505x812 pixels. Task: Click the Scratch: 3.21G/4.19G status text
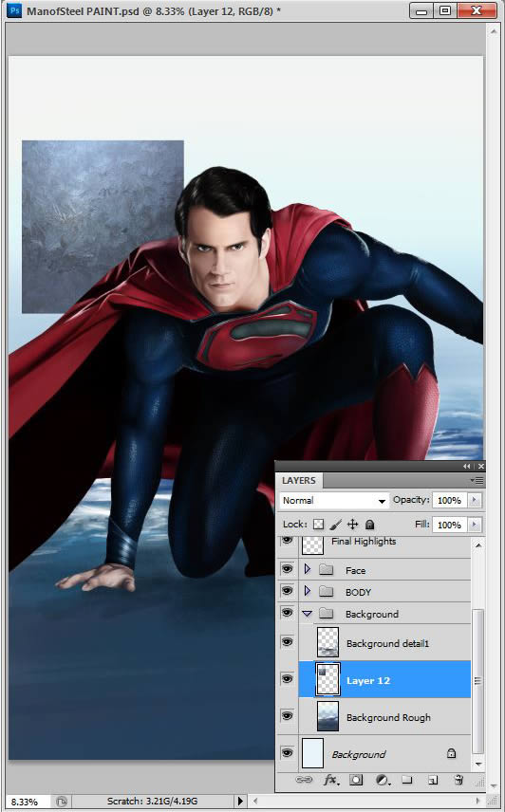coord(152,802)
